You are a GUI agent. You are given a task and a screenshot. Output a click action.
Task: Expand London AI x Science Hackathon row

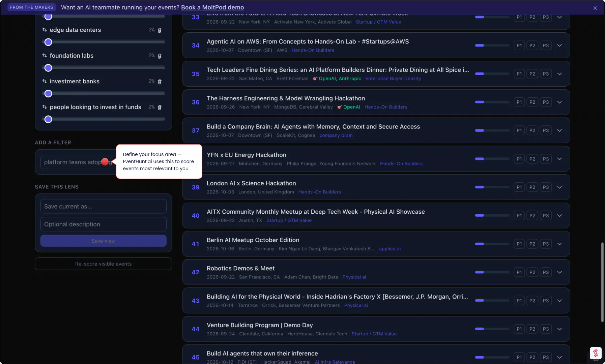pyautogui.click(x=559, y=187)
